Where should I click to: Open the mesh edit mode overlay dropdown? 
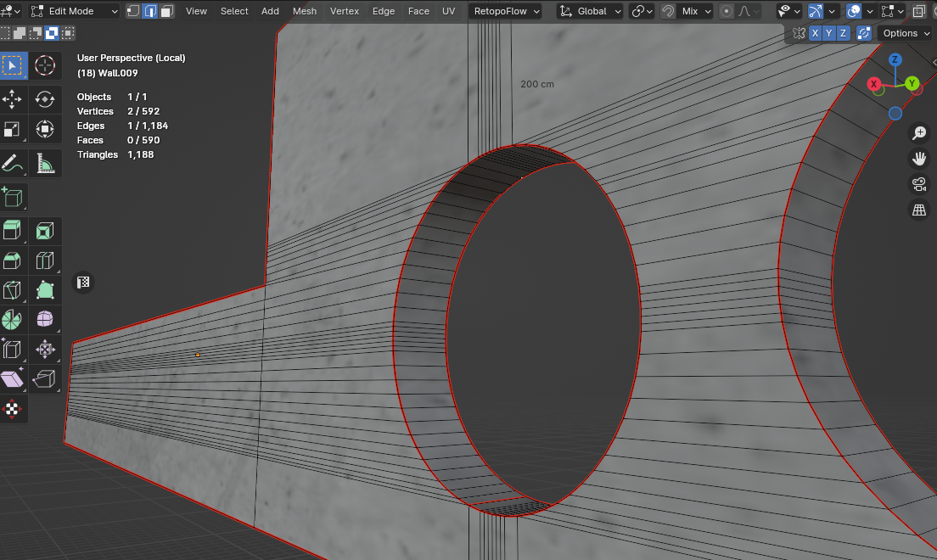pos(892,11)
